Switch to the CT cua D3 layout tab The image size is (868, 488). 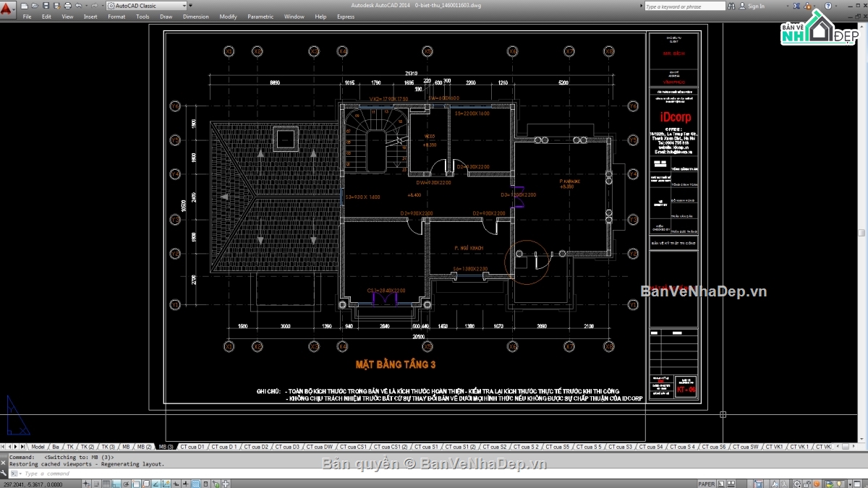point(288,447)
